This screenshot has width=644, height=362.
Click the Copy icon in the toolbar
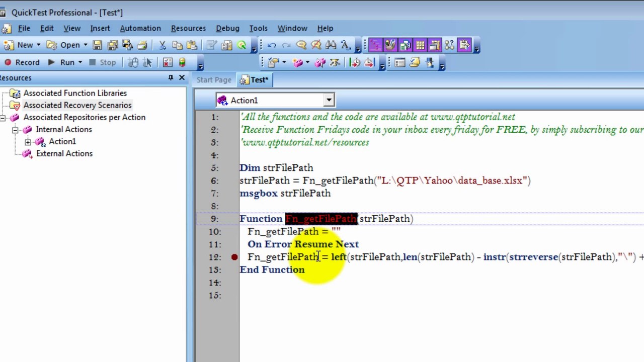(x=177, y=45)
